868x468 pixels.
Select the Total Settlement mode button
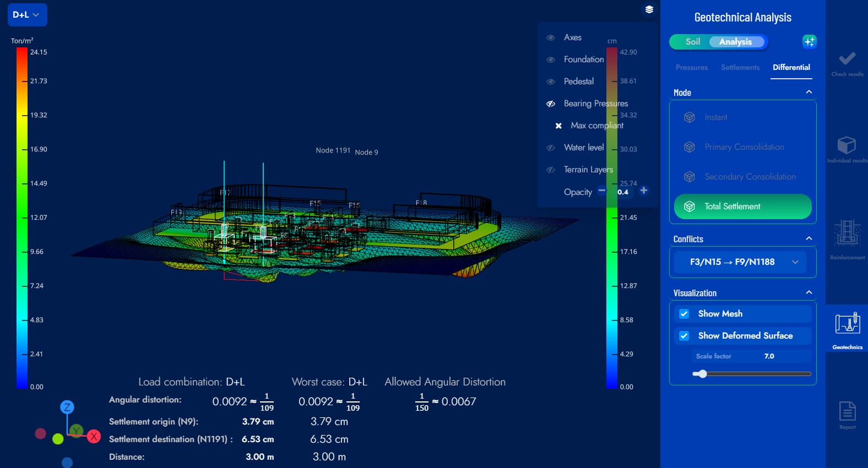pyautogui.click(x=742, y=206)
